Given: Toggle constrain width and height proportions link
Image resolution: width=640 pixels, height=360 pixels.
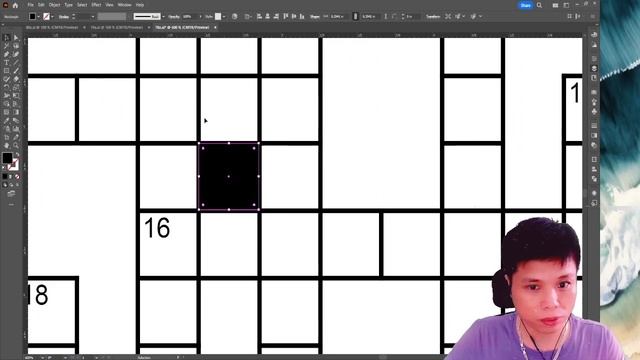Looking at the screenshot, I should [x=355, y=16].
